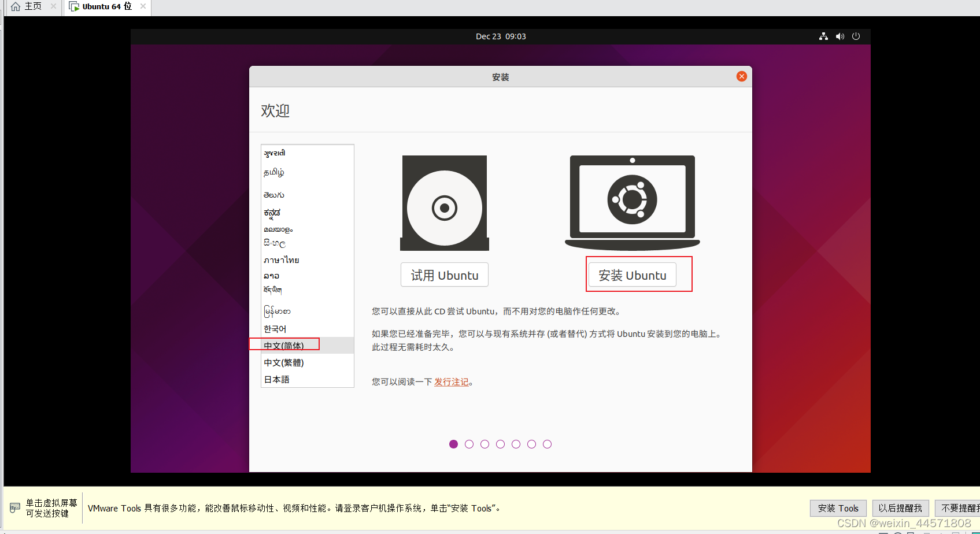The width and height of the screenshot is (980, 534).
Task: Click the 不要提醒我 never remind button
Action: (957, 508)
